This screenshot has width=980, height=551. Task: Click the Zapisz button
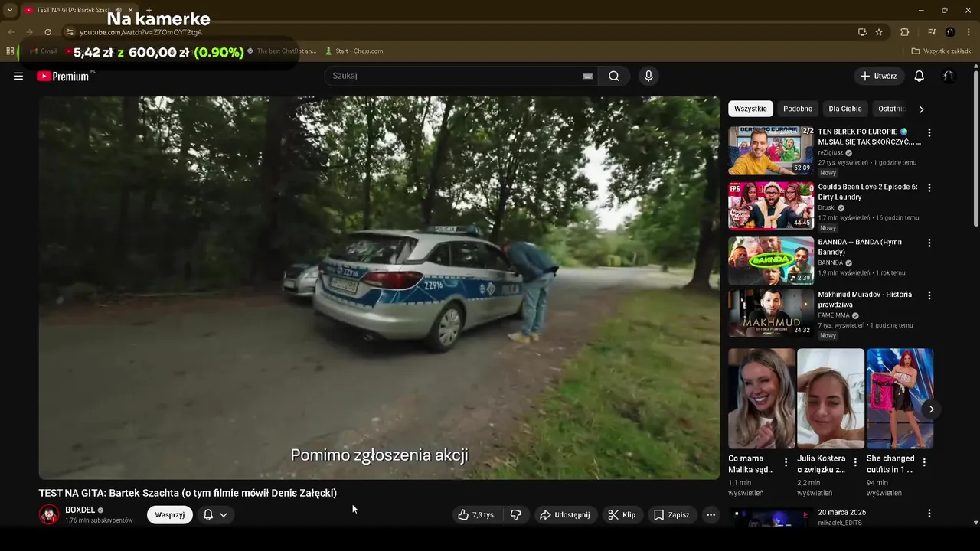click(671, 515)
